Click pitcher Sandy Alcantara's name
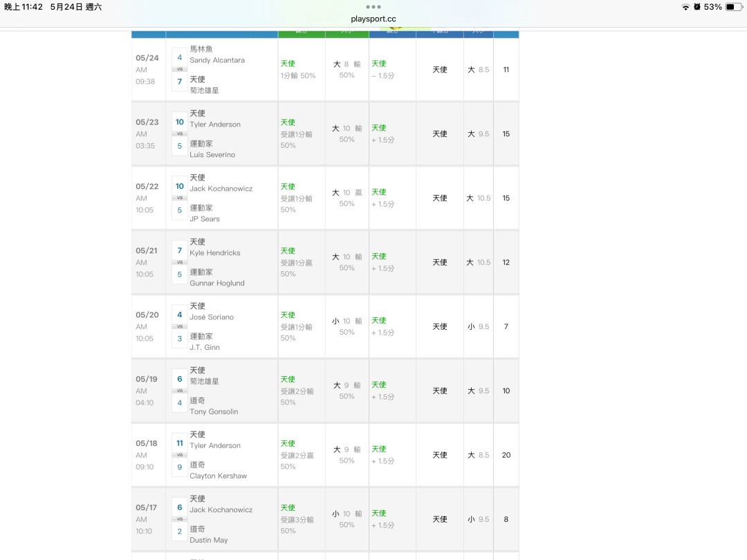The image size is (747, 560). tap(217, 60)
